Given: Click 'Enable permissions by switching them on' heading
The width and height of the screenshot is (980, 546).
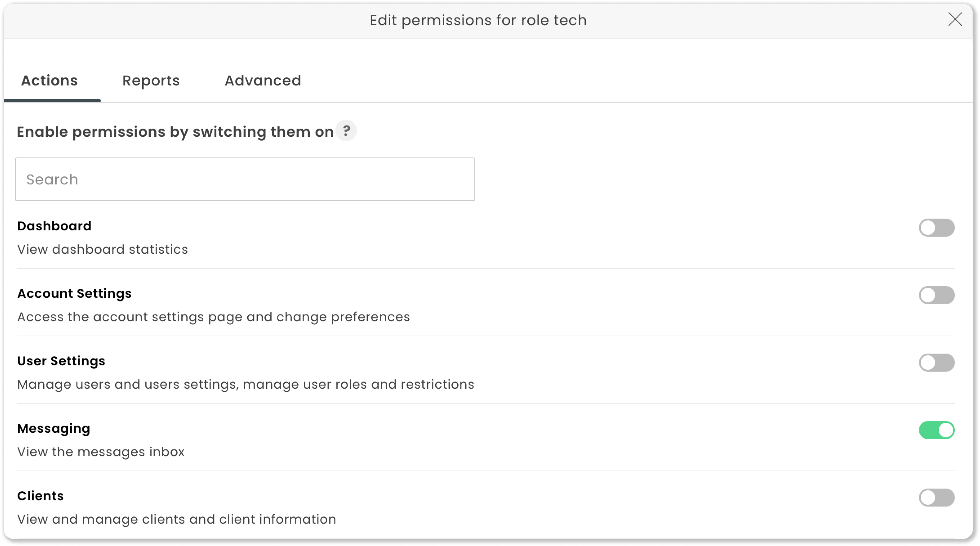Looking at the screenshot, I should point(175,132).
